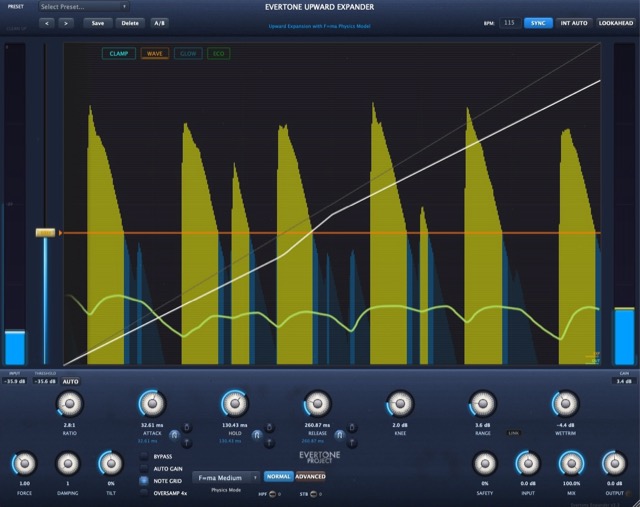Click the Damping knob

pos(68,463)
